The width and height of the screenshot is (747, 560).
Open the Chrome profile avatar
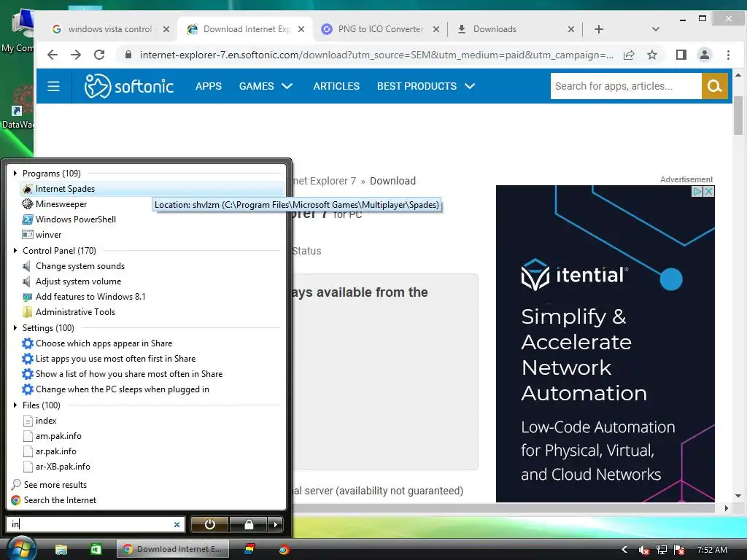click(705, 55)
